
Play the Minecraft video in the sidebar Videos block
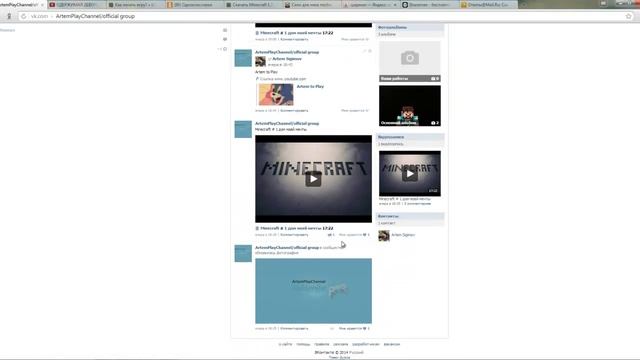pyautogui.click(x=409, y=173)
